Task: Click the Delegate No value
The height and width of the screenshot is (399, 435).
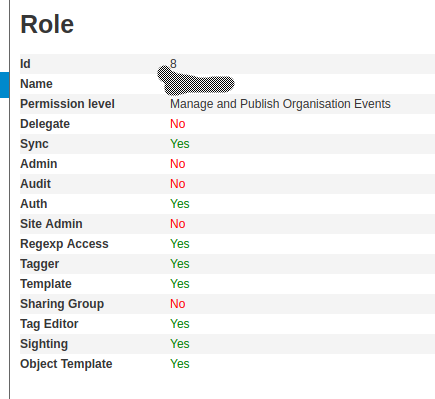Action: click(178, 124)
